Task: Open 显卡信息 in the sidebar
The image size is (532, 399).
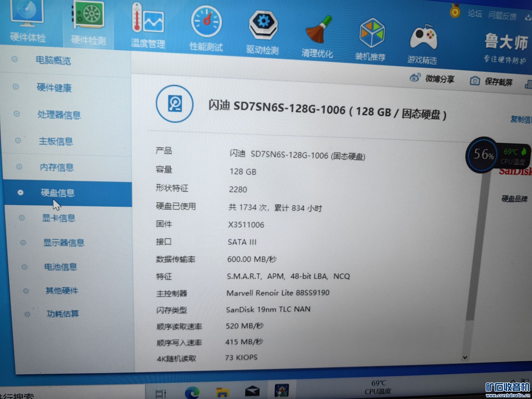Action: [x=58, y=218]
